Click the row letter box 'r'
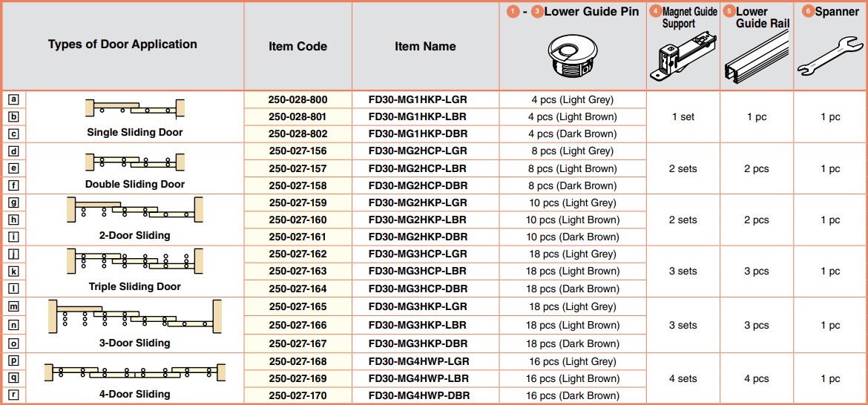This screenshot has width=868, height=405. [x=14, y=395]
